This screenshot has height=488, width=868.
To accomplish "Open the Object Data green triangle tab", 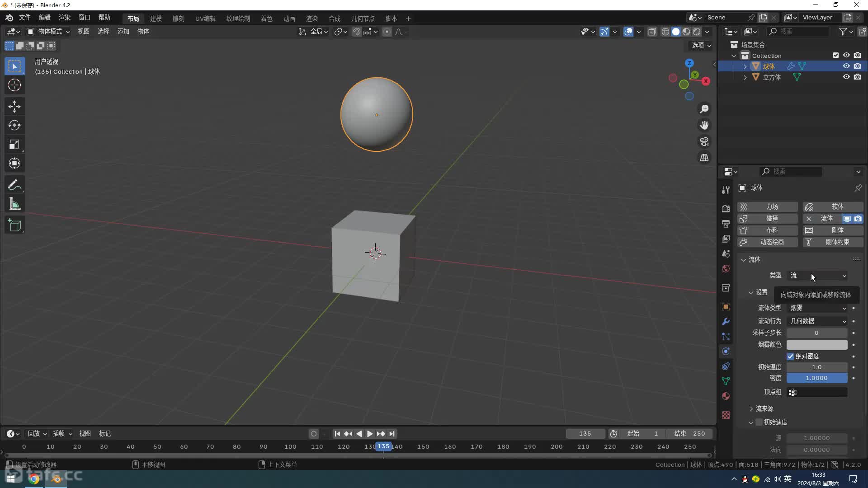I will pos(726,381).
